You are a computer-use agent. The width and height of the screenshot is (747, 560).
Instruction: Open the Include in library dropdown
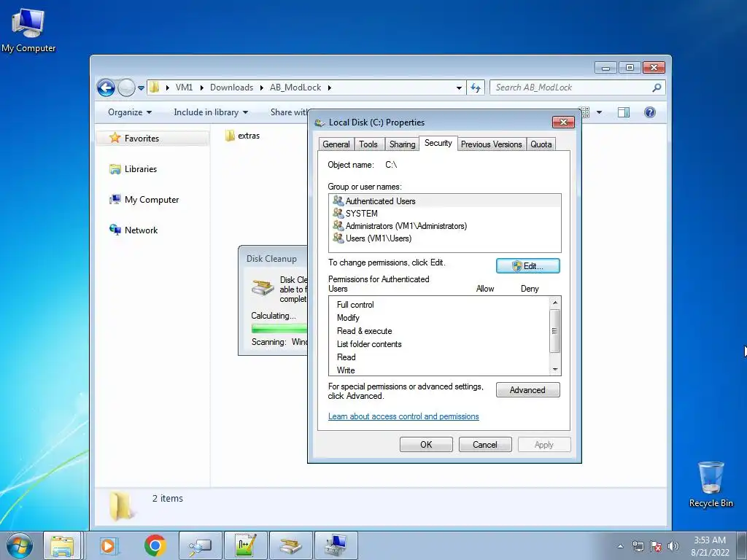point(211,112)
